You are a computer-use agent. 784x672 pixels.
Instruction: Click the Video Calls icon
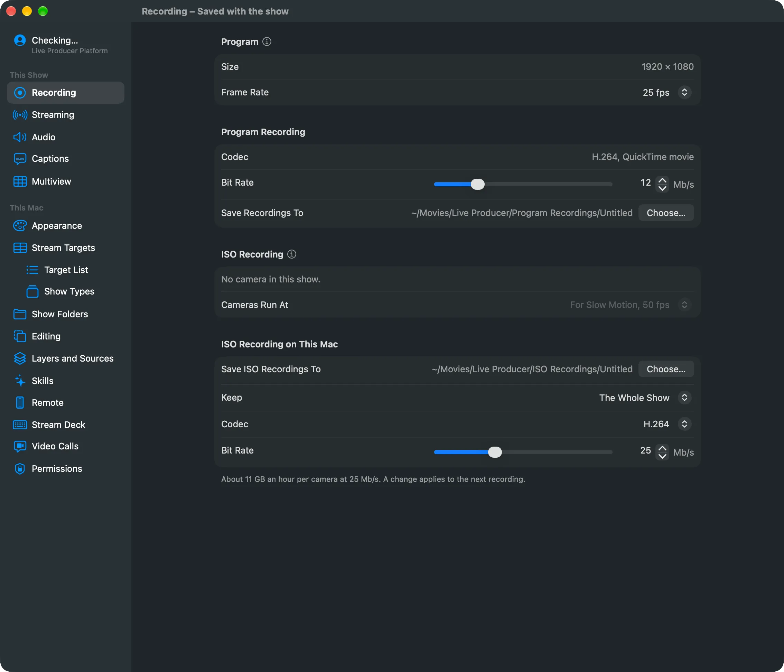click(x=20, y=447)
